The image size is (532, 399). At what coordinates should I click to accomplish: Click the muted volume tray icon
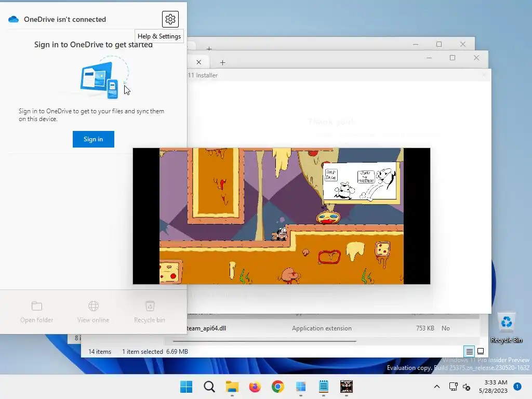point(467,387)
